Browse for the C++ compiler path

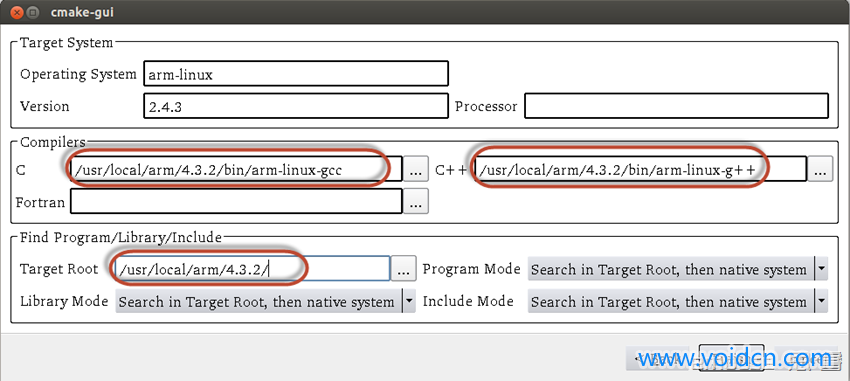pyautogui.click(x=820, y=170)
